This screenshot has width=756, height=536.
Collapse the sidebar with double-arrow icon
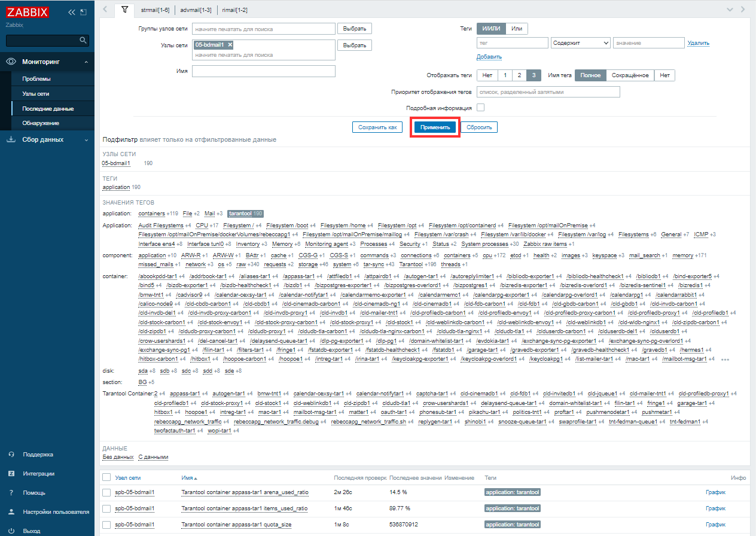[x=72, y=12]
